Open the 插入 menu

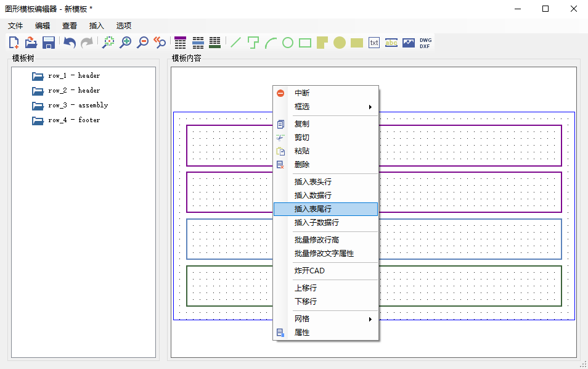coord(96,25)
